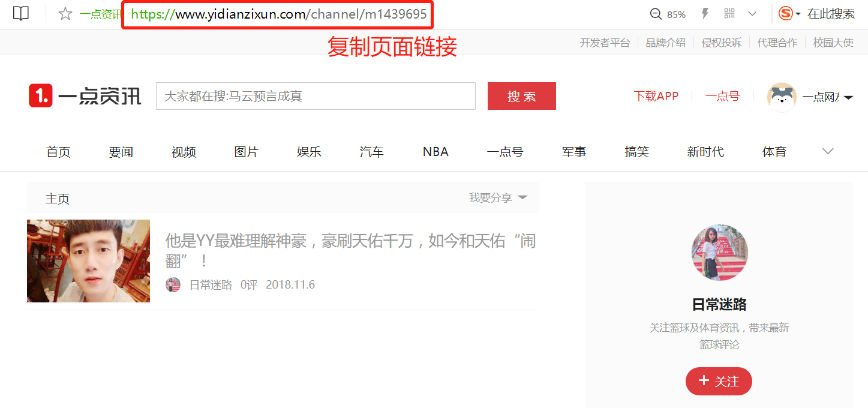
Task: Switch to 新时代 tab
Action: tap(705, 152)
